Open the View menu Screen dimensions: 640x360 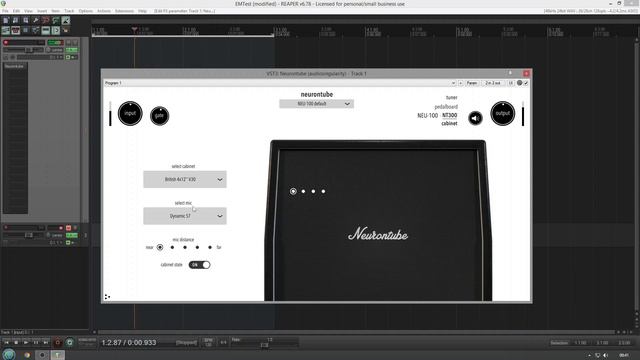[29, 11]
